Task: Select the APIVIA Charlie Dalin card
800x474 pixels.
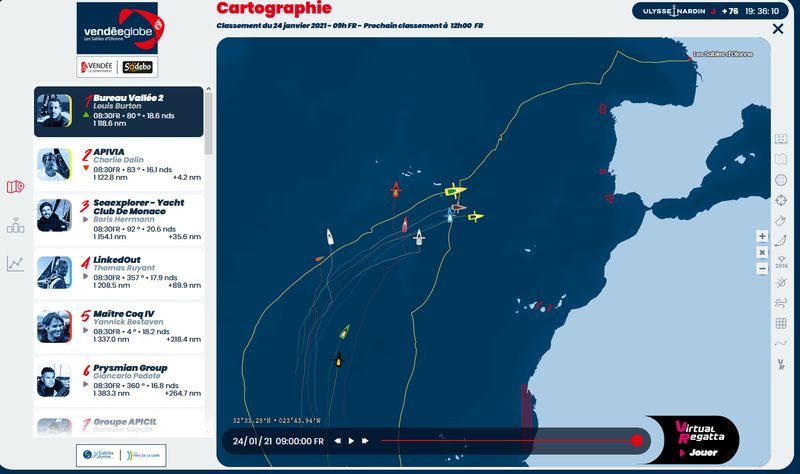Action: click(x=118, y=164)
